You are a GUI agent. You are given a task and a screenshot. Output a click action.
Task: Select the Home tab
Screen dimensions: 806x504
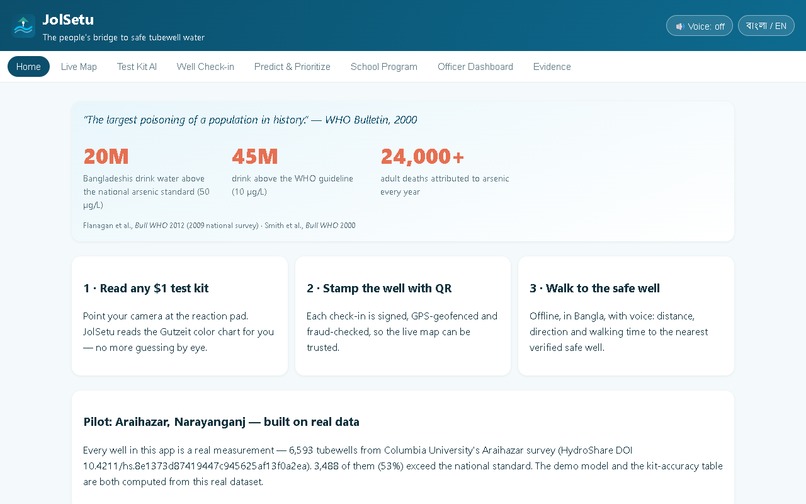[x=28, y=66]
